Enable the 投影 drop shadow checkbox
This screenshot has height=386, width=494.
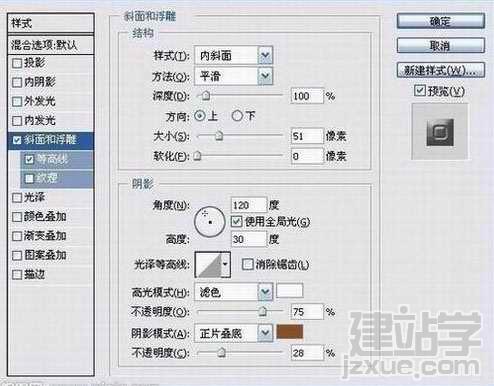pos(17,63)
